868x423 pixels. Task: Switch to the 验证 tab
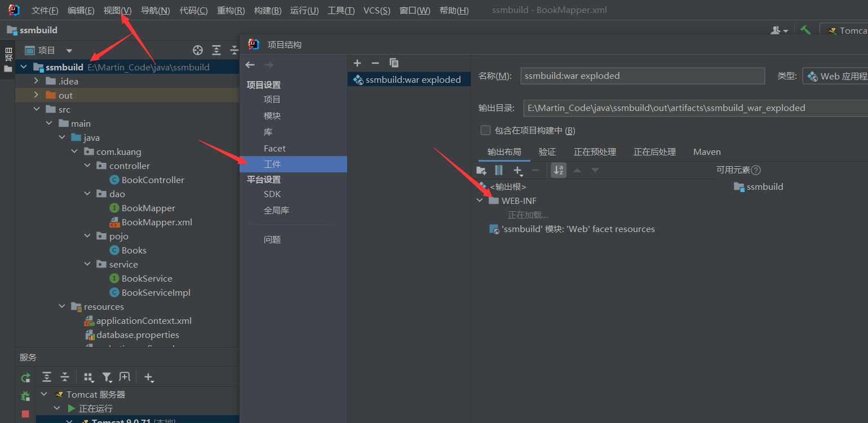pyautogui.click(x=547, y=152)
